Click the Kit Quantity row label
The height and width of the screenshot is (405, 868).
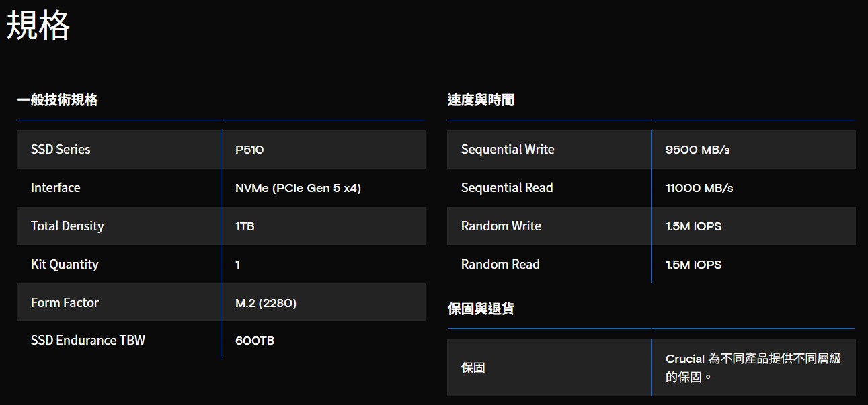(x=65, y=265)
